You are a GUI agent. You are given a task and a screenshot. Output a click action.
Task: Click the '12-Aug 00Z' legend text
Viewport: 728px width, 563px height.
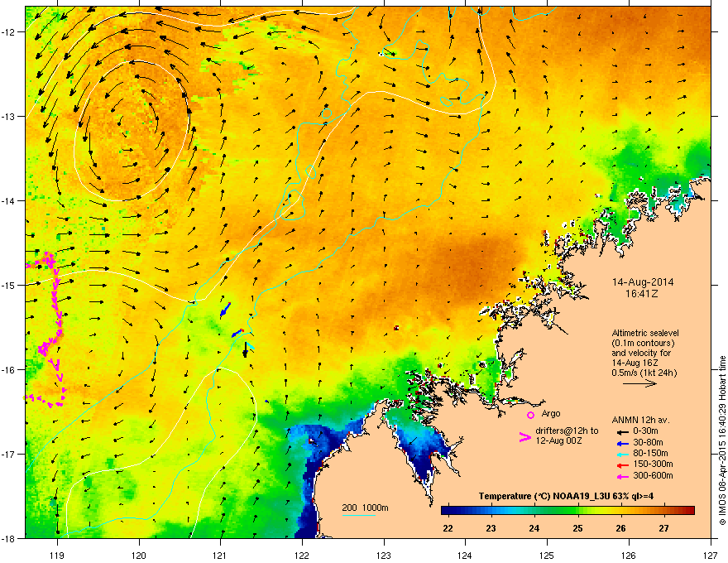pos(558,440)
